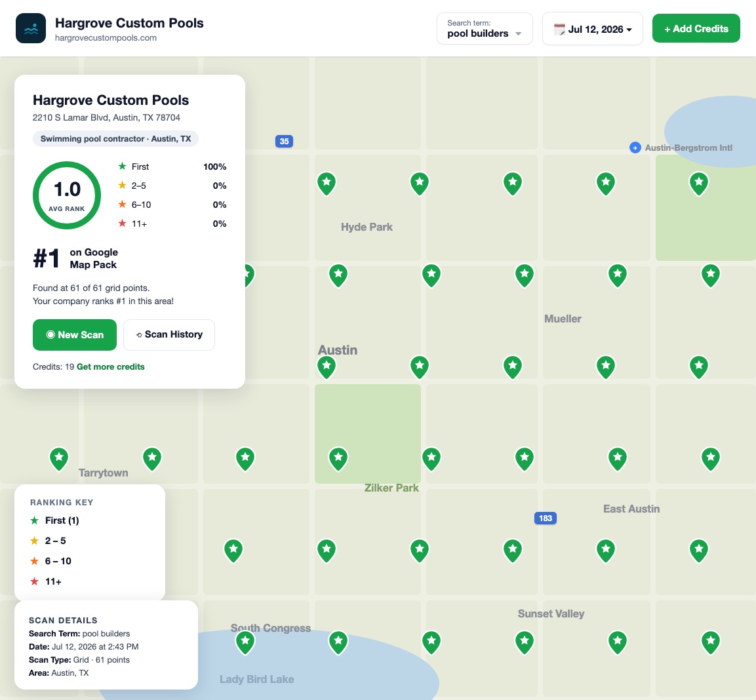This screenshot has height=700, width=756.
Task: Open the Jul 12, 2026 date picker
Action: [x=593, y=29]
